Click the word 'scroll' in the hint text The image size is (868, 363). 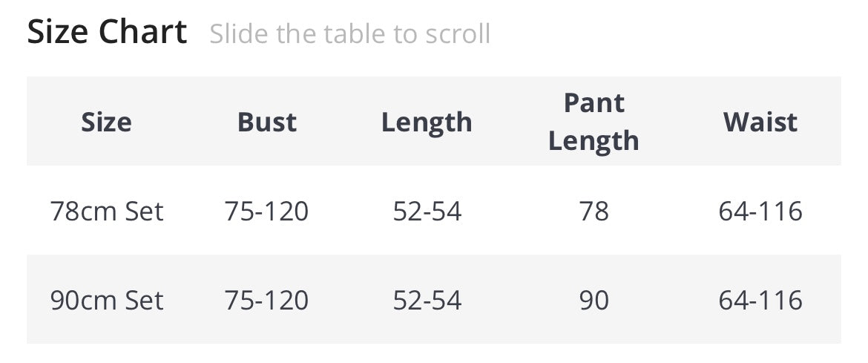click(x=455, y=34)
